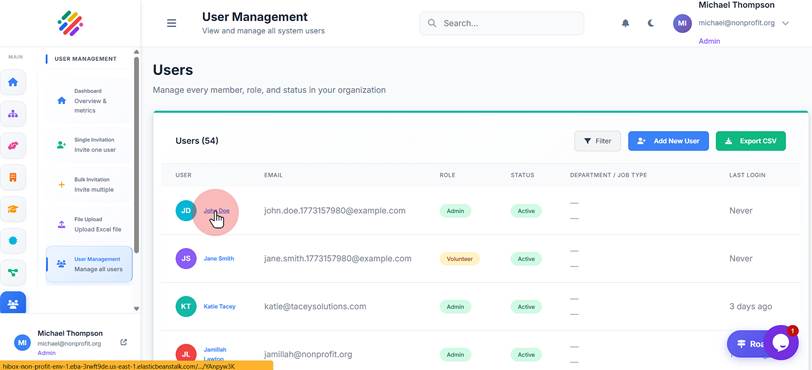
Task: Toggle dark mode moon icon
Action: pyautogui.click(x=651, y=23)
